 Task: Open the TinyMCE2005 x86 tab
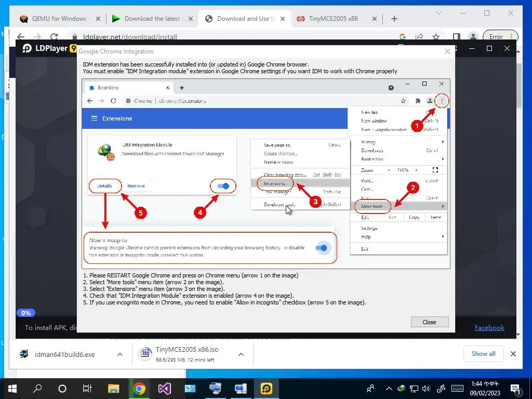(x=333, y=19)
